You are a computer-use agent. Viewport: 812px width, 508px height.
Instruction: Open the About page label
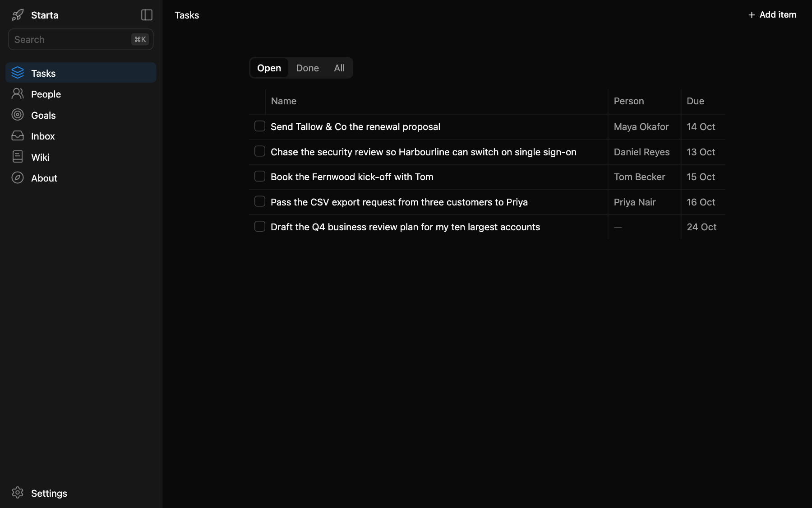tap(44, 178)
